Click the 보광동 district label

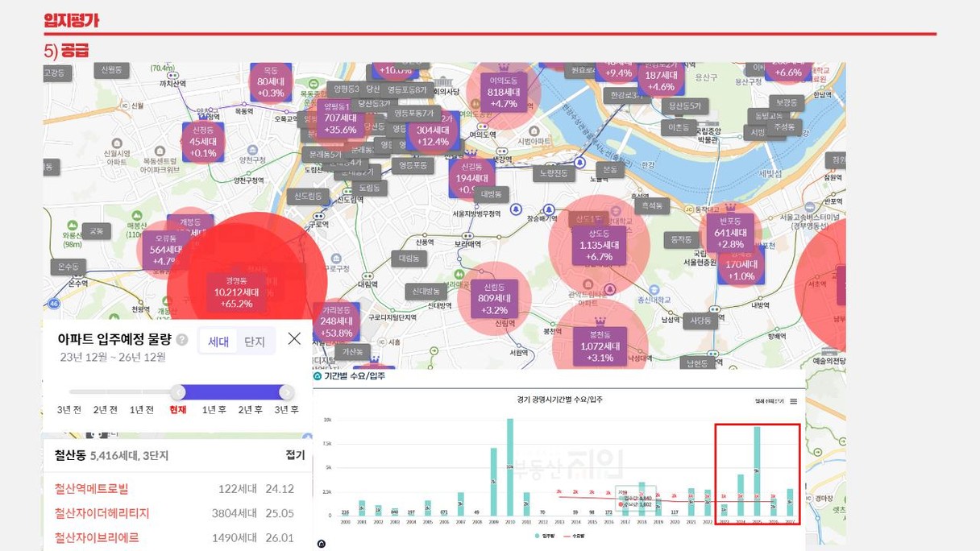tap(786, 102)
